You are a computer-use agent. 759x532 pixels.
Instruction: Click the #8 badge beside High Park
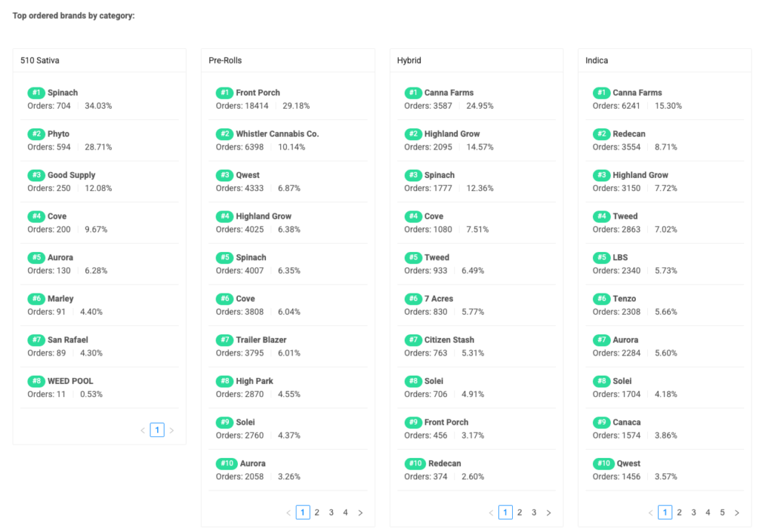225,381
